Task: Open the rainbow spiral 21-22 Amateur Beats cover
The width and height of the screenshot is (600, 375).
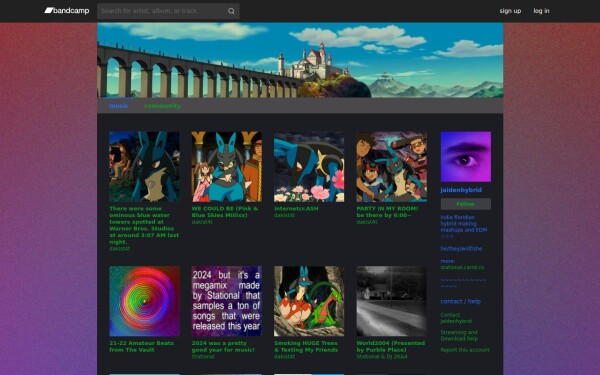Action: click(x=144, y=301)
